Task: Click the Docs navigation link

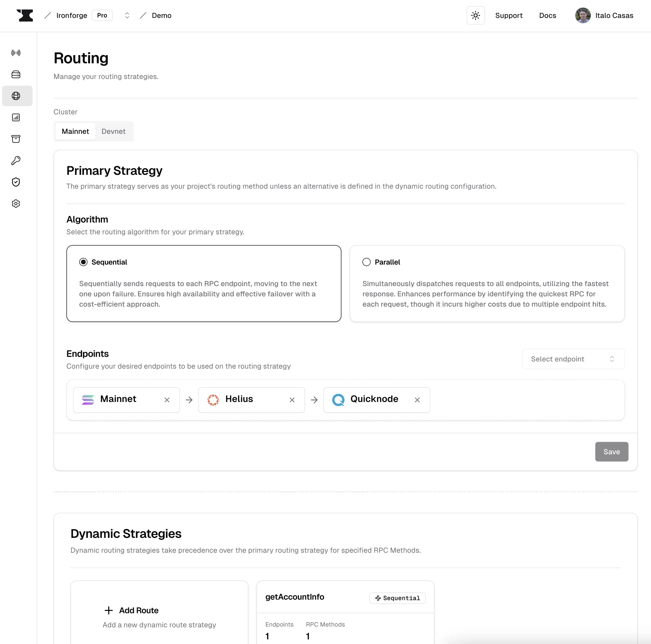Action: click(548, 15)
